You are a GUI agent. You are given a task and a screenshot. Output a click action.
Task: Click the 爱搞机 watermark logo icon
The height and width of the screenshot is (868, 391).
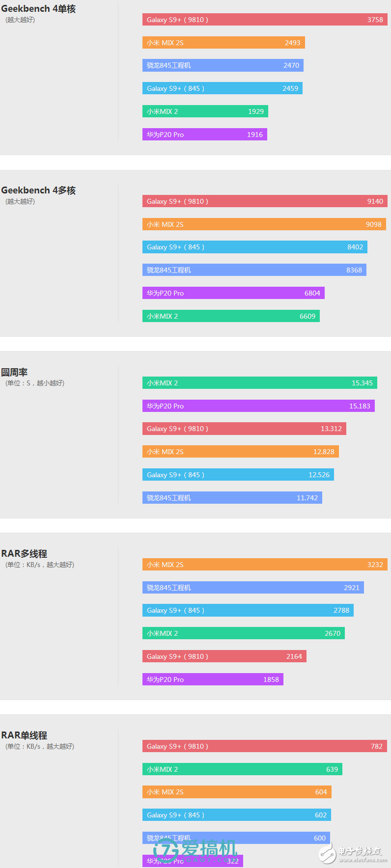point(166,850)
